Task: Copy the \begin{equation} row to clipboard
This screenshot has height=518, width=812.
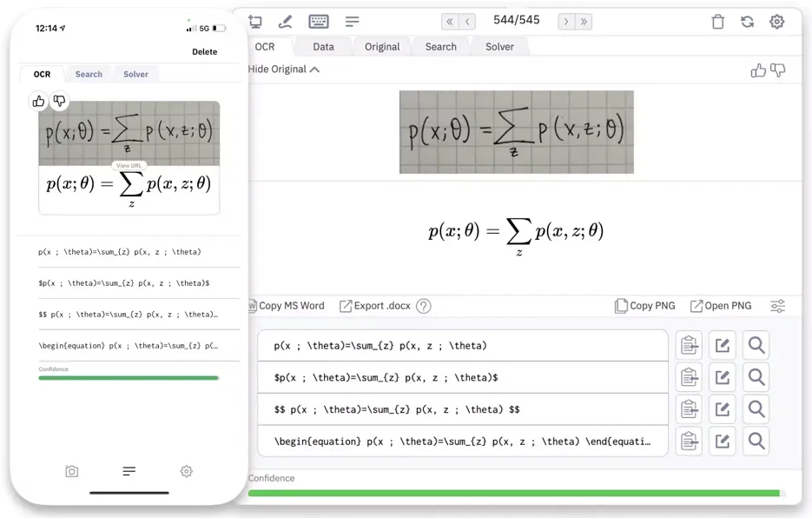Action: pyautogui.click(x=689, y=442)
